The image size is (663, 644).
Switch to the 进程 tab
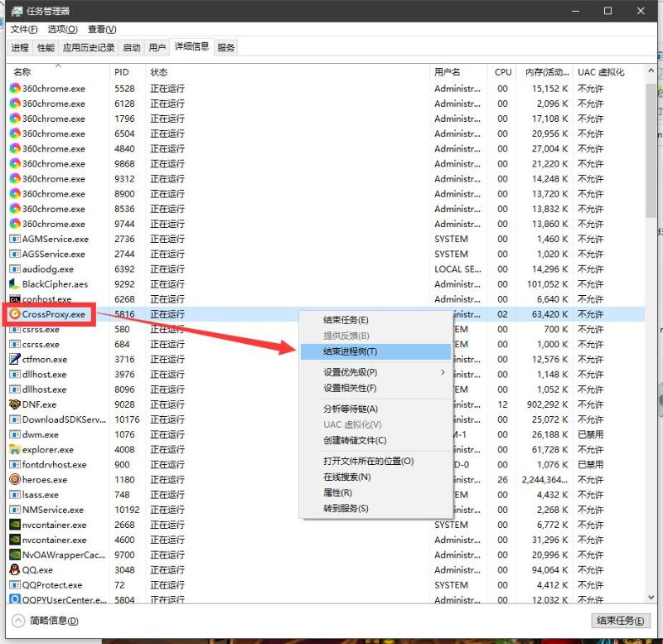(x=20, y=47)
